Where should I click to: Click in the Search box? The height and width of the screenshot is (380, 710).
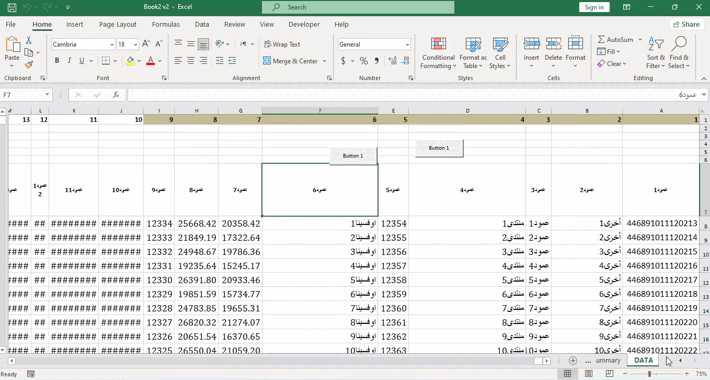pyautogui.click(x=358, y=7)
